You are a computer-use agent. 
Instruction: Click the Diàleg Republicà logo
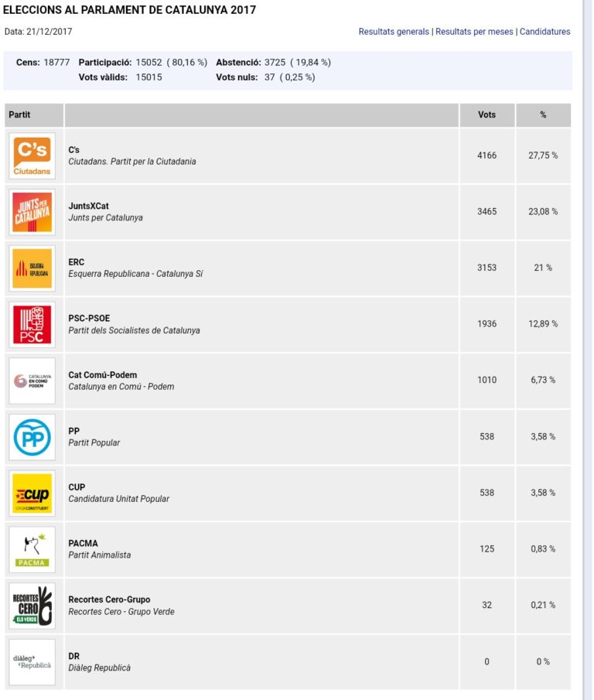click(x=32, y=661)
